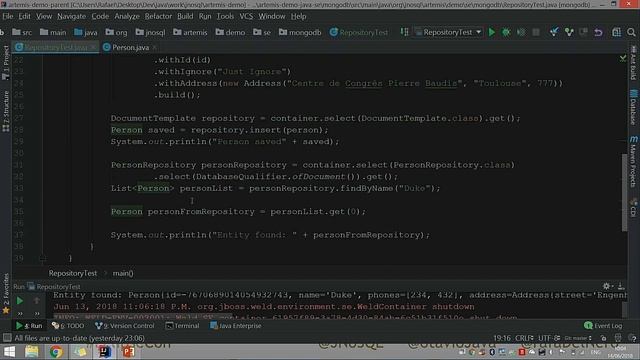Open Event Log from the status bar
640x360 pixels.
[603, 326]
